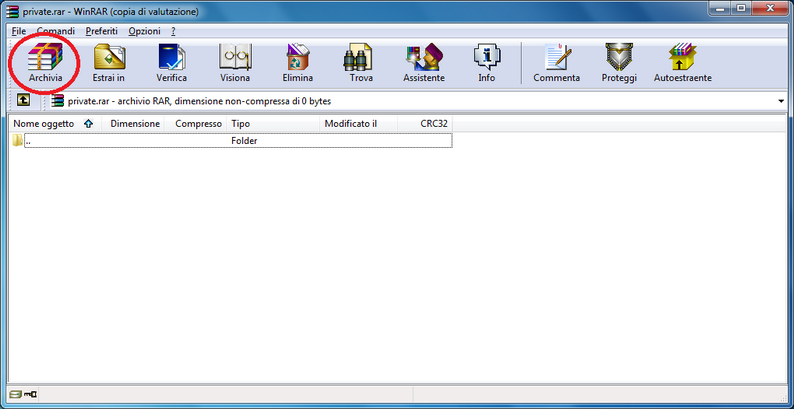This screenshot has height=409, width=794.
Task: Expand the address bar path dropdown
Action: point(781,102)
